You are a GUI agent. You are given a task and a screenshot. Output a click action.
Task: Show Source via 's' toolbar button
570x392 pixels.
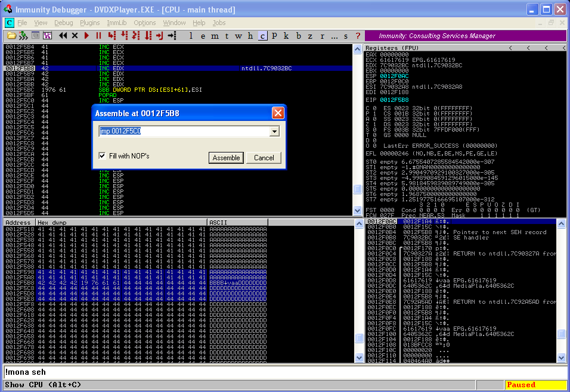(x=346, y=36)
